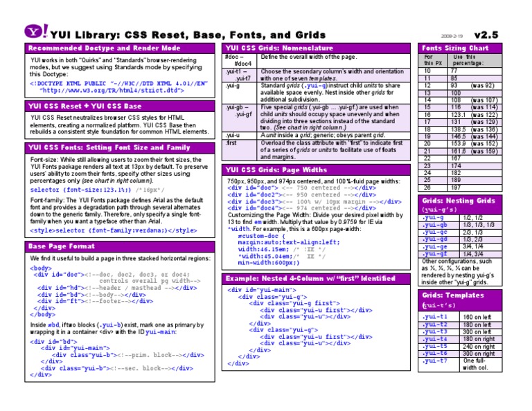Click the '.yui-t1 – .yui-t7' nomenclature cell
This screenshot has height=411, width=532.
pyautogui.click(x=239, y=75)
